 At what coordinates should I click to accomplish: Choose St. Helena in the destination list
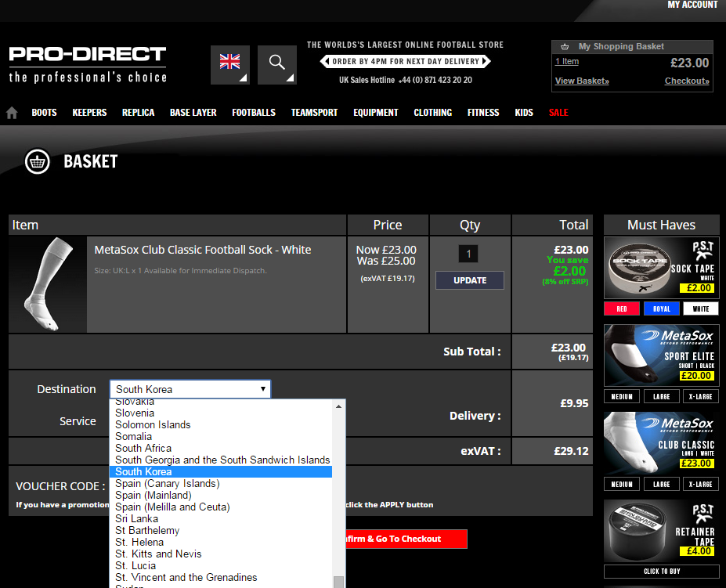tap(220, 543)
